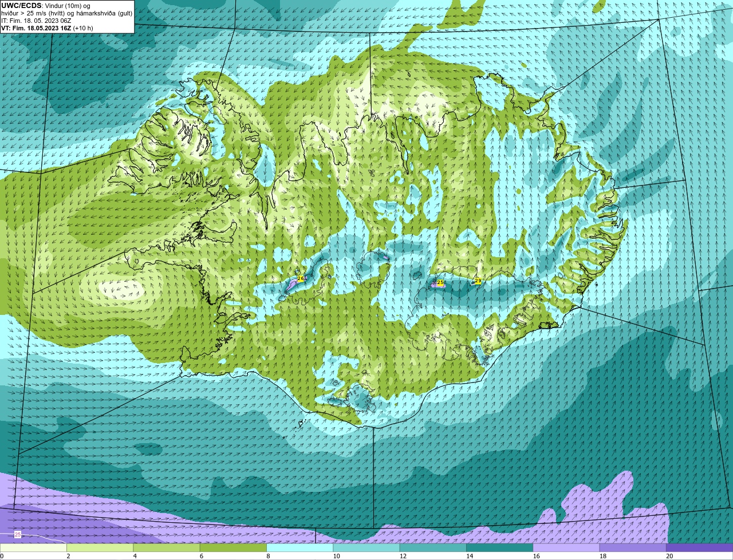The height and width of the screenshot is (560, 733).
Task: Click the purple swatch between 18 and 20
Action: click(x=633, y=547)
